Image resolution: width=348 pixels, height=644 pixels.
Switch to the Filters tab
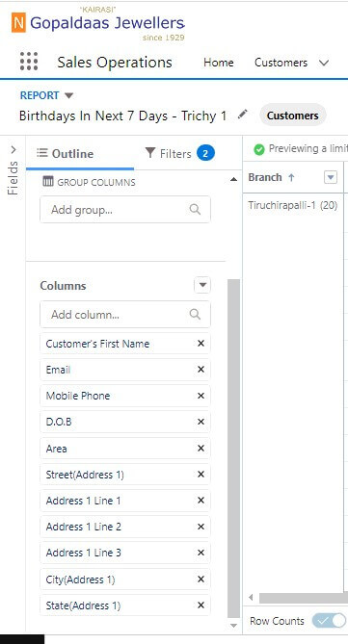point(179,154)
